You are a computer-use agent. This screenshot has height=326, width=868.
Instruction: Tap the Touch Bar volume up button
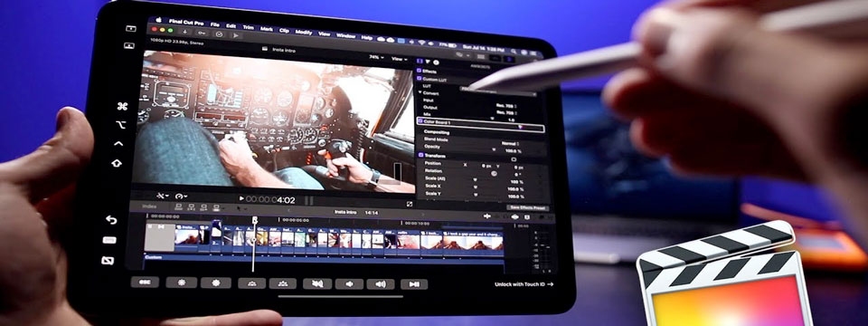point(381,283)
